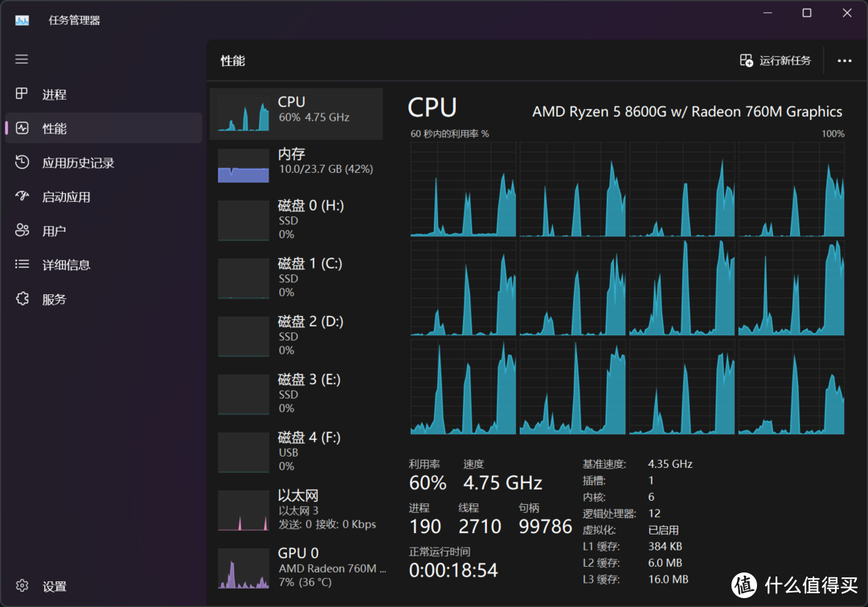Click the thread count value 2710

click(x=479, y=526)
